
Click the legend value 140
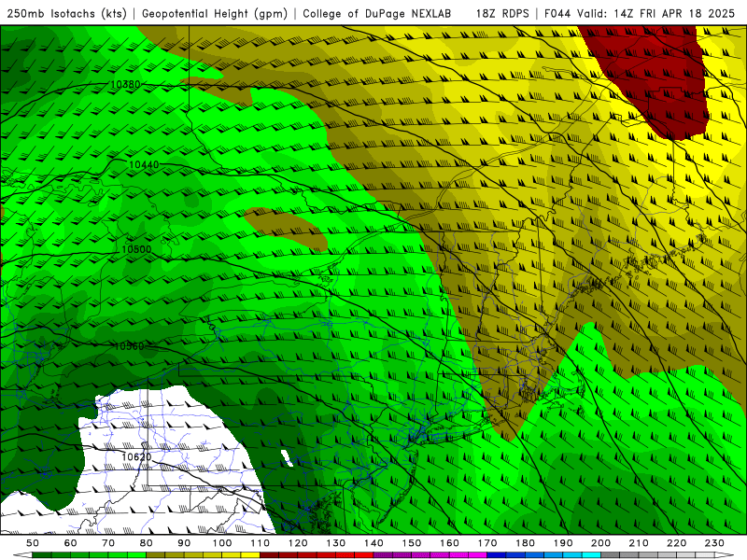373,543
